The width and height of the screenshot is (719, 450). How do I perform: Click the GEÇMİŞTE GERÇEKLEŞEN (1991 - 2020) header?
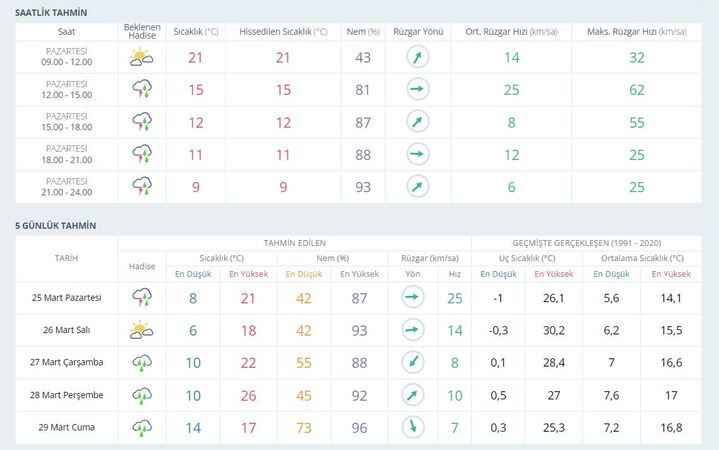(x=586, y=243)
